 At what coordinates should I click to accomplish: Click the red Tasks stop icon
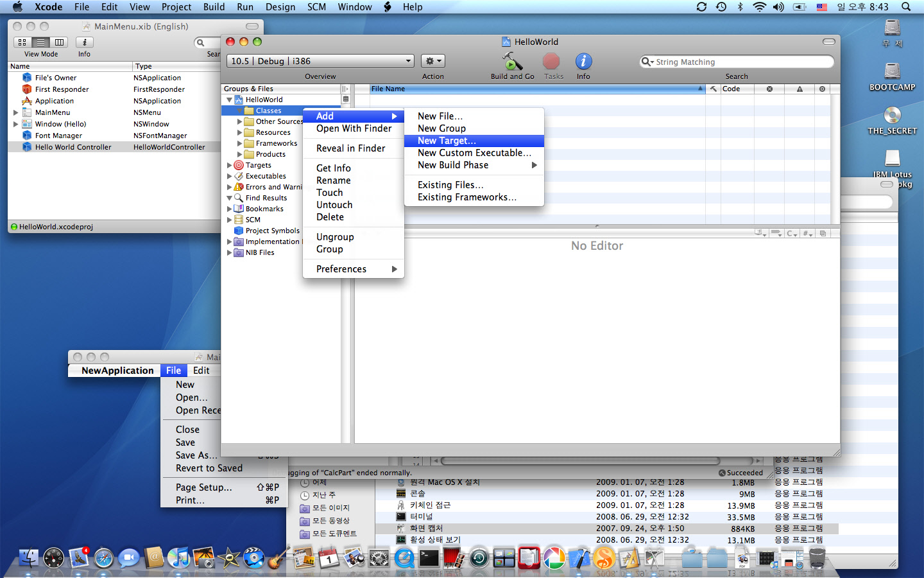[x=551, y=62]
